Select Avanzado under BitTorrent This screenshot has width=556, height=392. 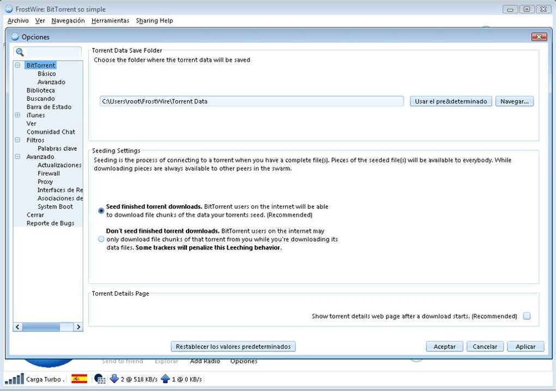(x=51, y=82)
